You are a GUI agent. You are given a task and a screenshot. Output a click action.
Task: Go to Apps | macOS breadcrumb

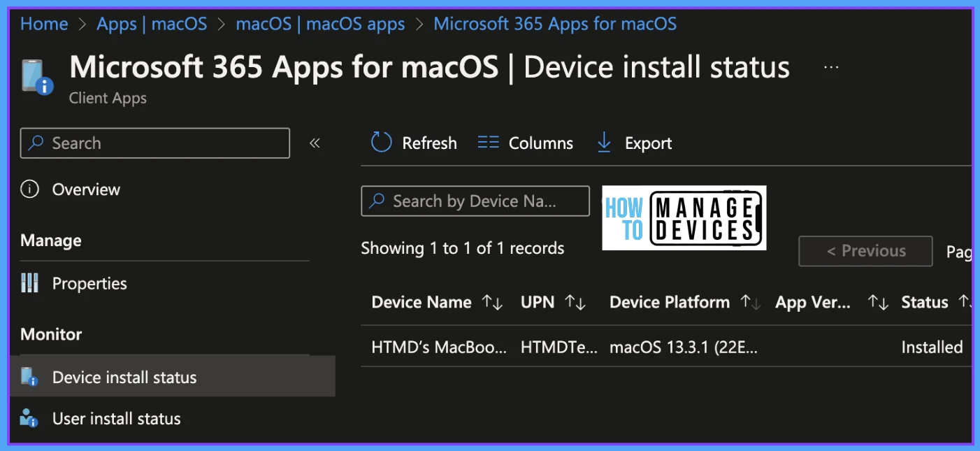[x=152, y=24]
